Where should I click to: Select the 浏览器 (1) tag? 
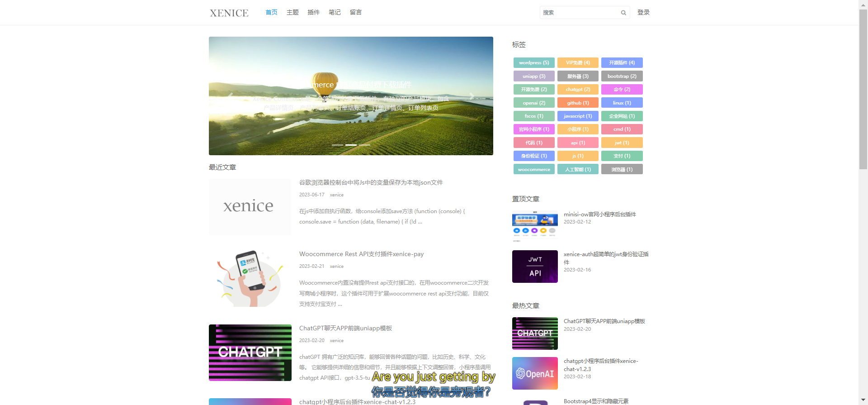(622, 170)
